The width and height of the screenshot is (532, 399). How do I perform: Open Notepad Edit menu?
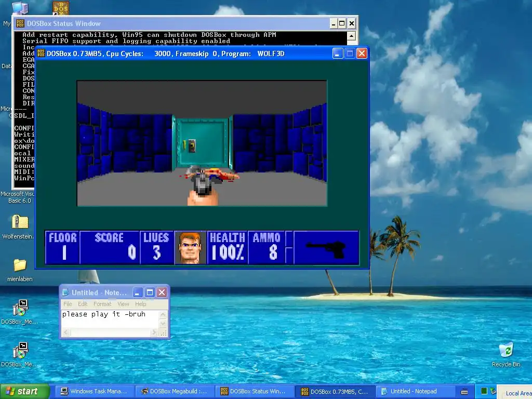pyautogui.click(x=83, y=304)
